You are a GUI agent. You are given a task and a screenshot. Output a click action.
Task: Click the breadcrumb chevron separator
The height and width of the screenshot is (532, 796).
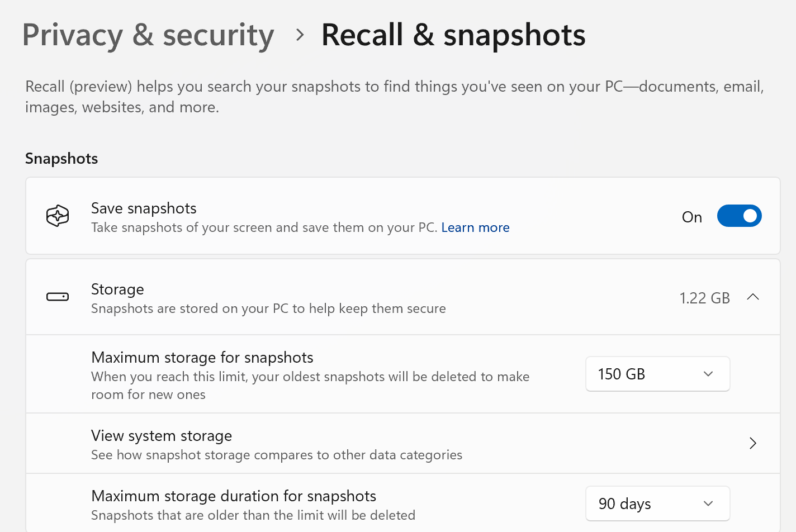click(x=300, y=35)
